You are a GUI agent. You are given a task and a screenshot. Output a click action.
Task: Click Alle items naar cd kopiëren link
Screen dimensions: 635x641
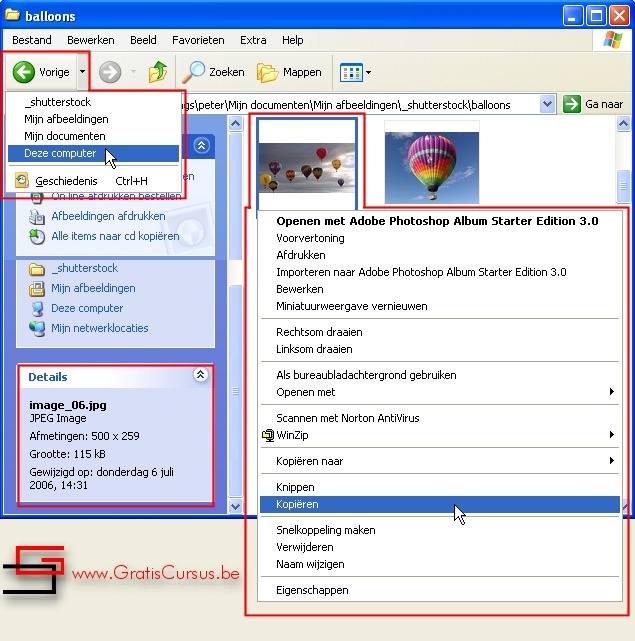[x=115, y=236]
